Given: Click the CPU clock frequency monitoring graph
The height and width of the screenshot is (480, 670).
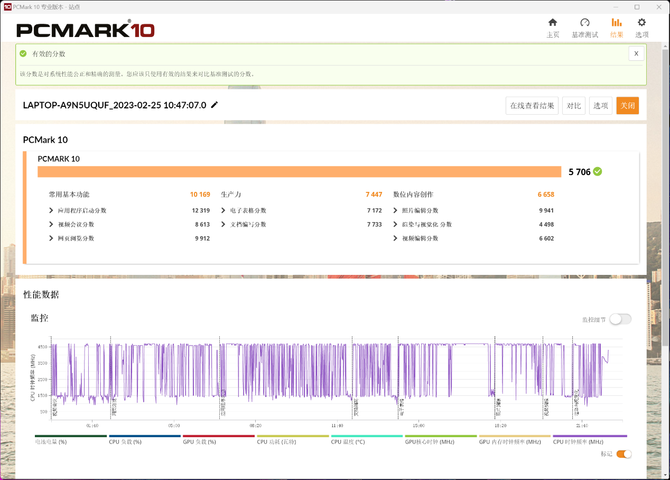Looking at the screenshot, I should click(x=336, y=379).
